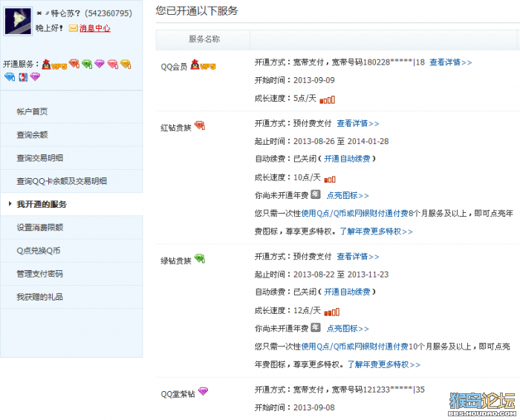The width and height of the screenshot is (520, 420).
Task: Click the red diamond icon beside 红钻贵族
Action: 200,125
